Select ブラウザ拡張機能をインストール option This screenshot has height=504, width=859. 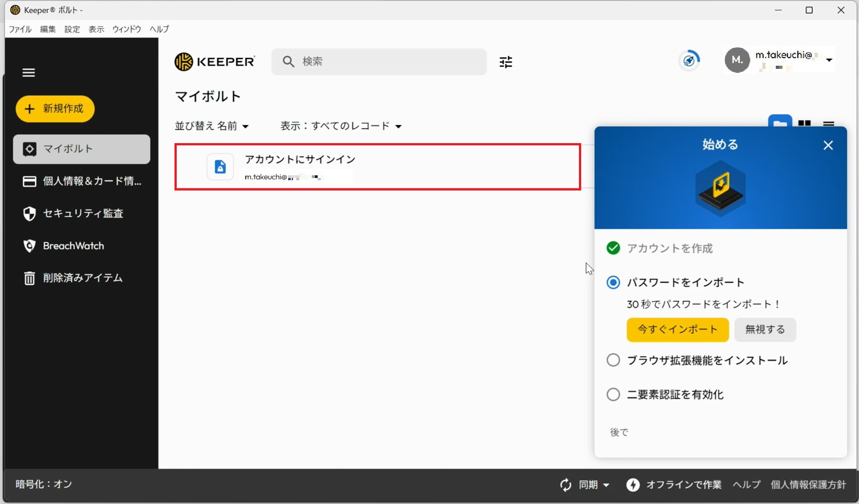pos(613,360)
